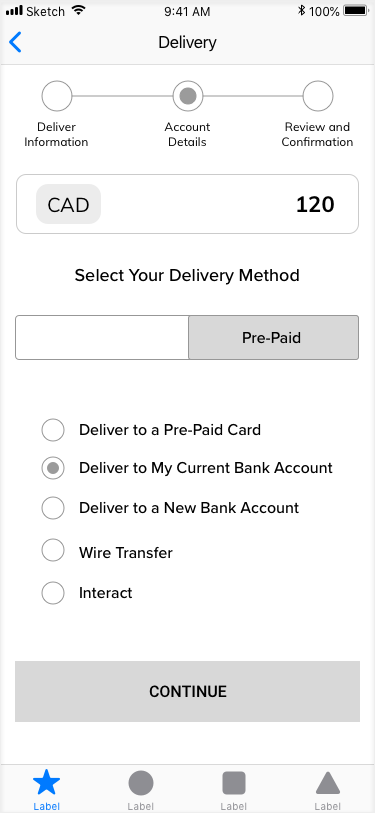Open the star tab in bottom bar
The width and height of the screenshot is (375, 813).
click(47, 789)
